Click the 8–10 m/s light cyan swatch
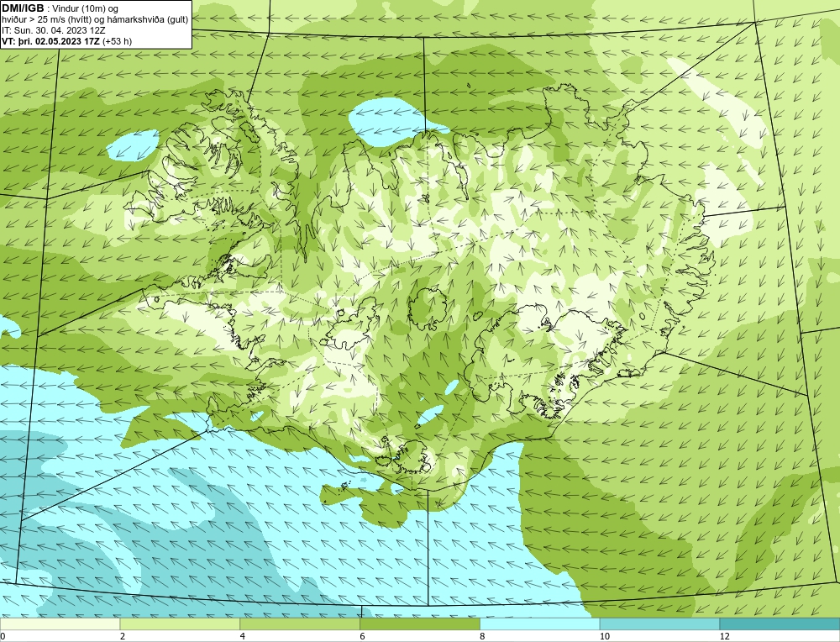Image resolution: width=840 pixels, height=642 pixels. pos(540,624)
